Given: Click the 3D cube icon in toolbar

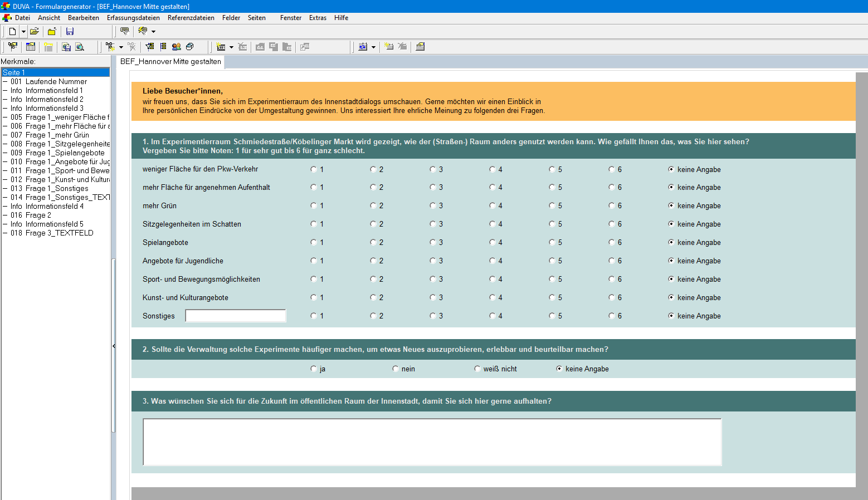Looking at the screenshot, I should click(190, 47).
